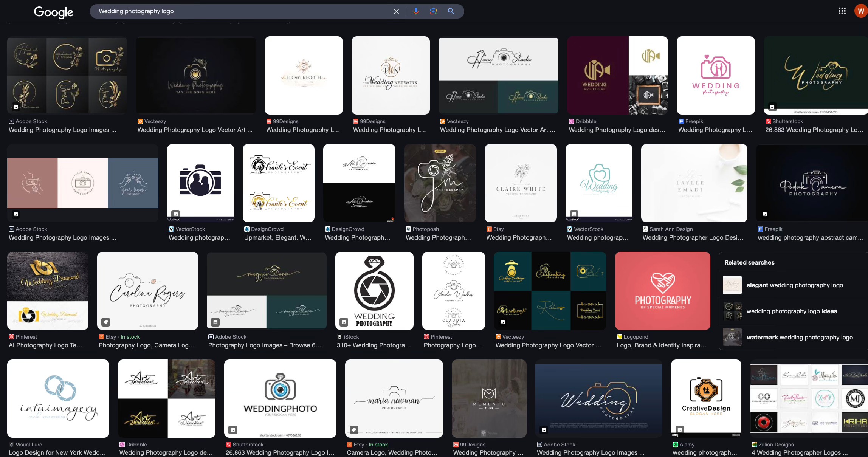Screen dimensions: 868x457
Task: Click the blue search magnifier button
Action: (x=451, y=11)
